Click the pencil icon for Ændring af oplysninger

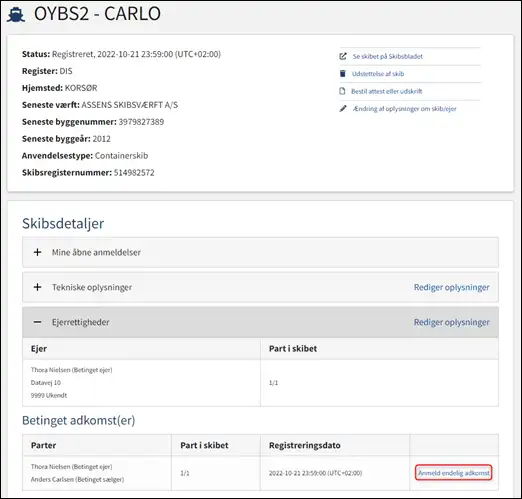coord(343,109)
